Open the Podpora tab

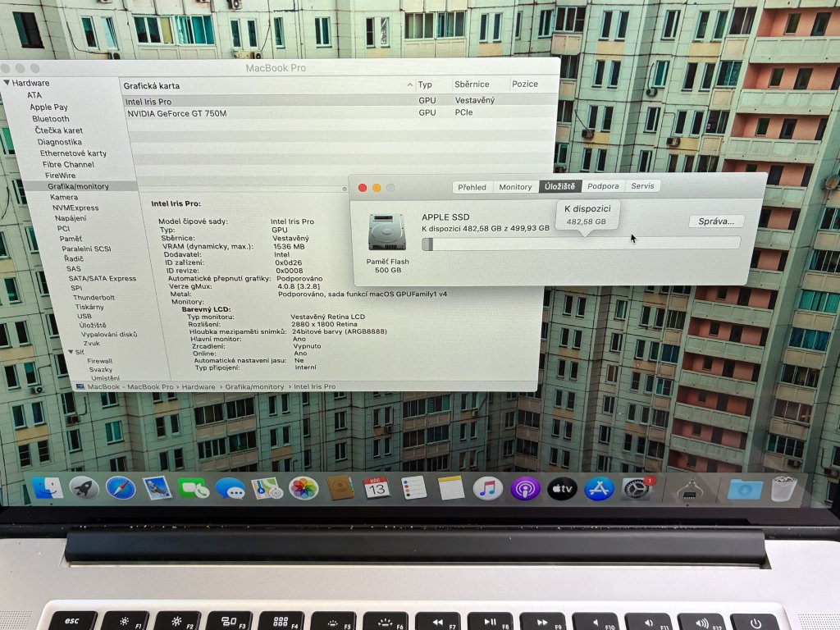click(x=603, y=186)
